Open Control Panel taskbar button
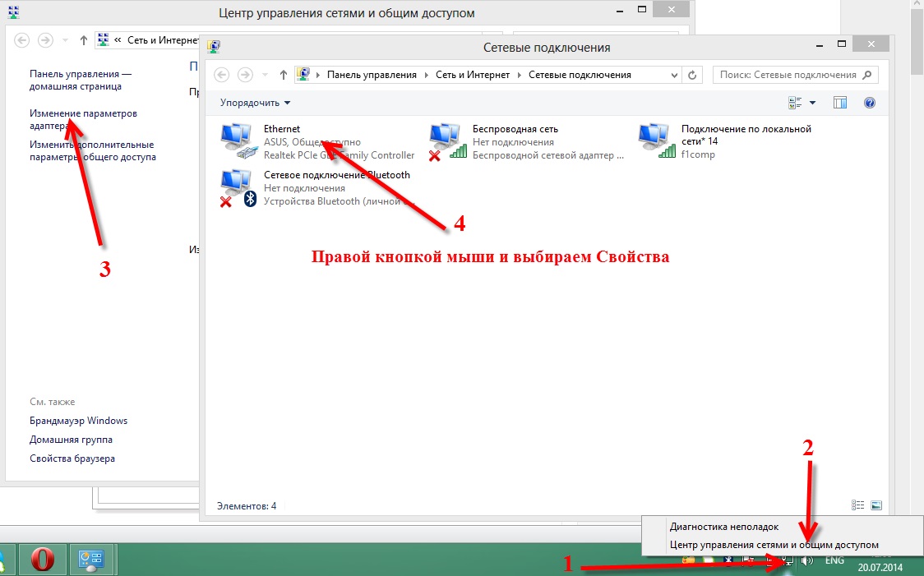 pyautogui.click(x=92, y=560)
